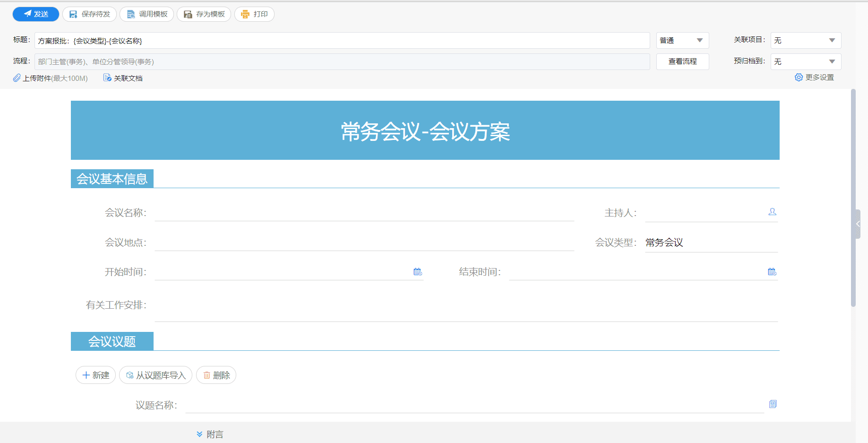Click the 会议名称 input field
This screenshot has height=443, width=868.
coord(364,213)
